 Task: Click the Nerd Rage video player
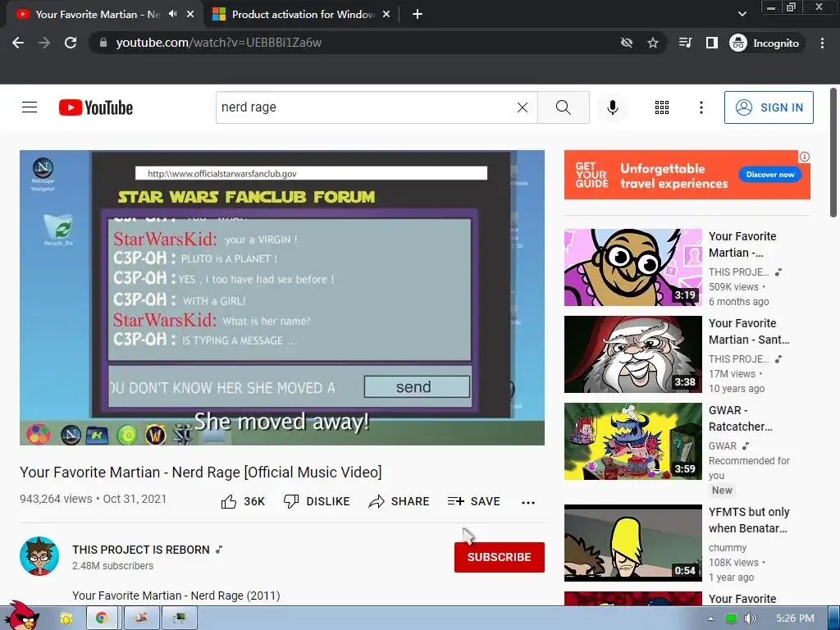pos(282,297)
